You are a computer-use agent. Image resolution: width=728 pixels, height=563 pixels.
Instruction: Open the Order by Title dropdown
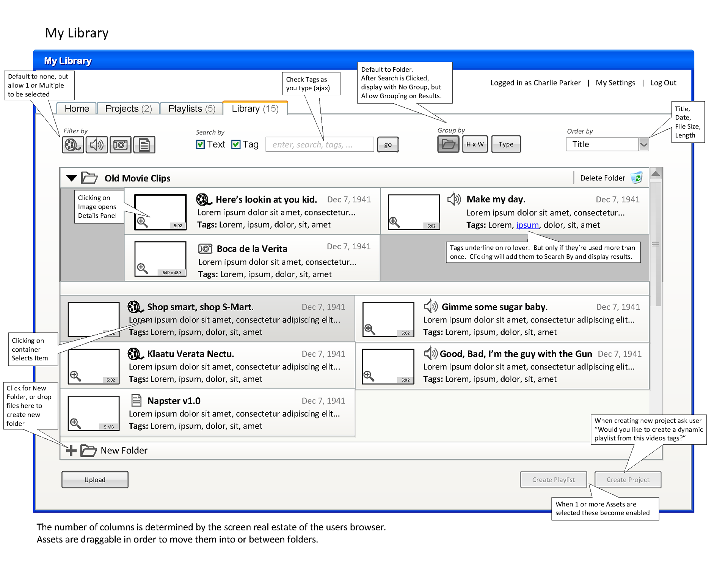coord(643,145)
